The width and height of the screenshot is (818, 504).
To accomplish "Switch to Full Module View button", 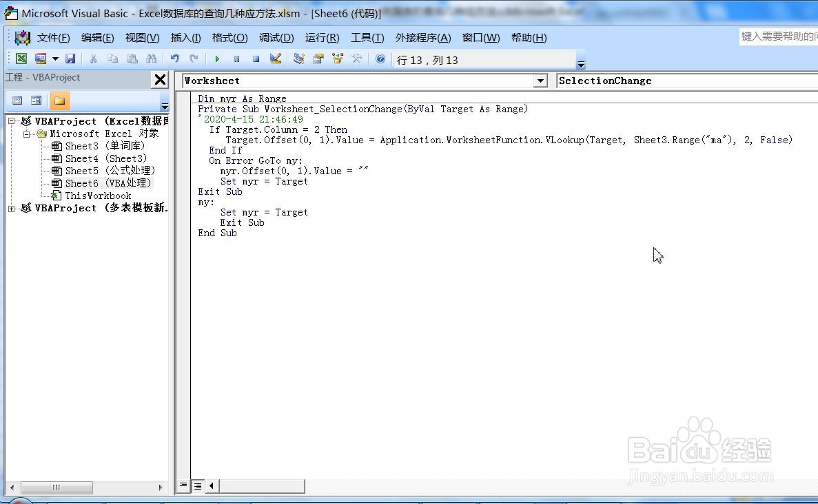I will (x=198, y=486).
